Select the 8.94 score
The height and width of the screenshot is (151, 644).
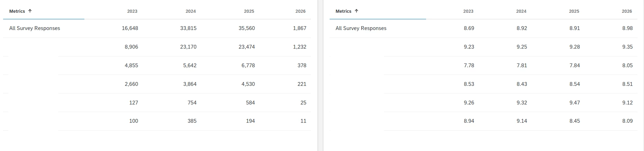point(469,121)
